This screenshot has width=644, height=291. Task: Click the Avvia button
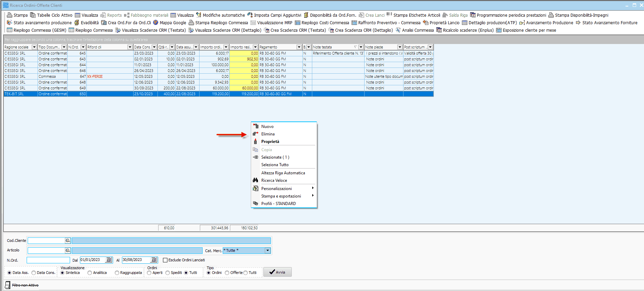coord(277,272)
